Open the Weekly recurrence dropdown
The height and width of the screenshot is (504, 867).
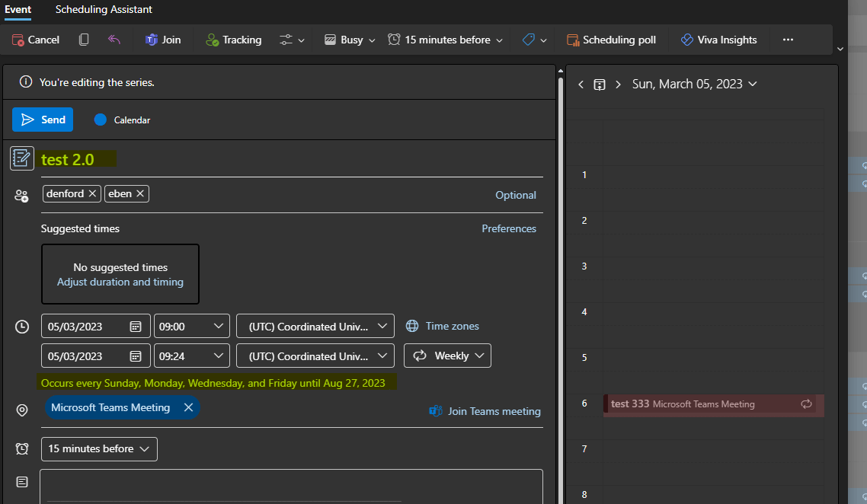[447, 356]
